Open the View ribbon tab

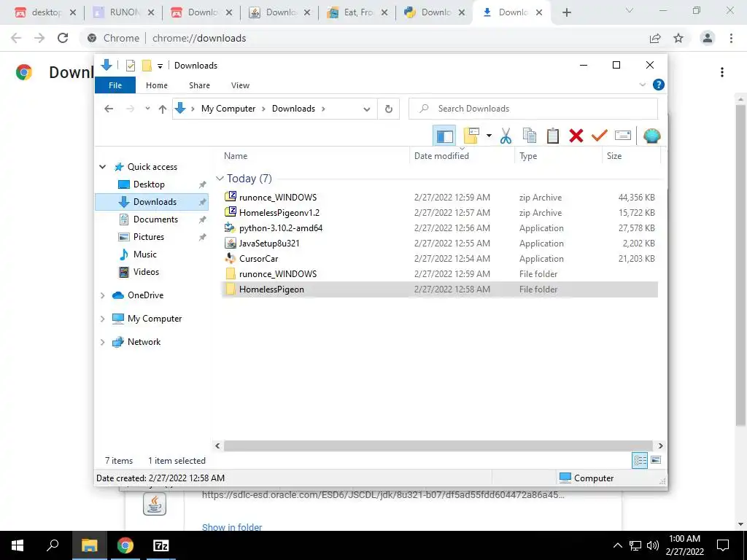coord(240,85)
